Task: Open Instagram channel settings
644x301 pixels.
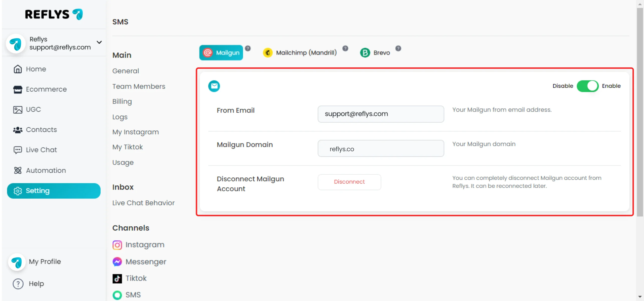Action: pos(145,245)
